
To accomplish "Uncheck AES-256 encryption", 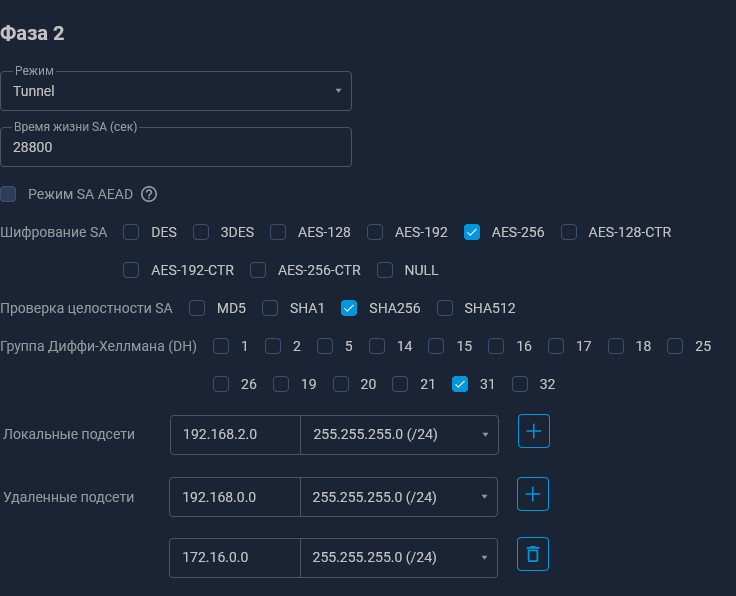I will (472, 232).
